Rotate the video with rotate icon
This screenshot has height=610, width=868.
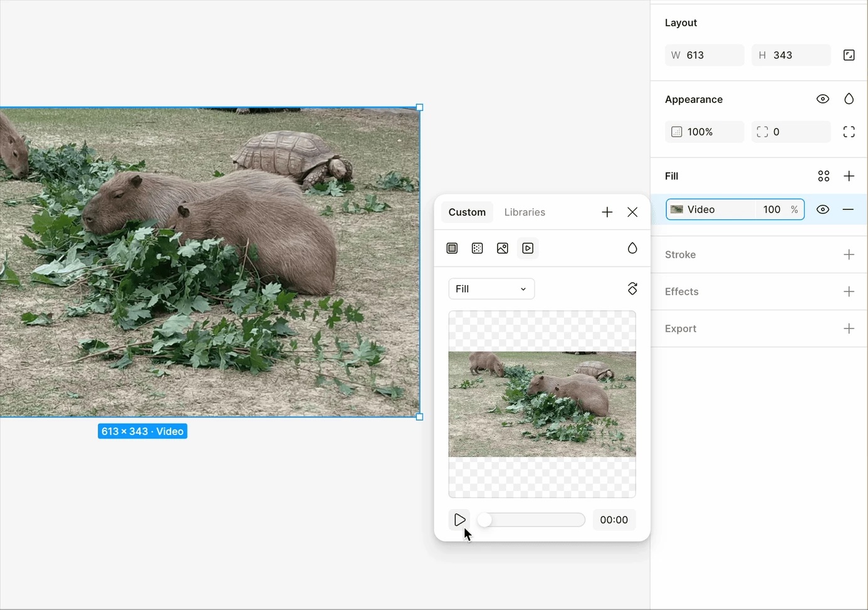pos(632,288)
